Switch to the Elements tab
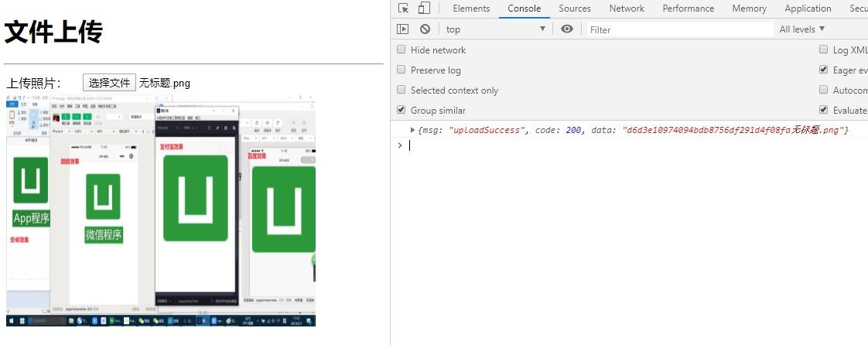This screenshot has height=345, width=868. point(471,9)
